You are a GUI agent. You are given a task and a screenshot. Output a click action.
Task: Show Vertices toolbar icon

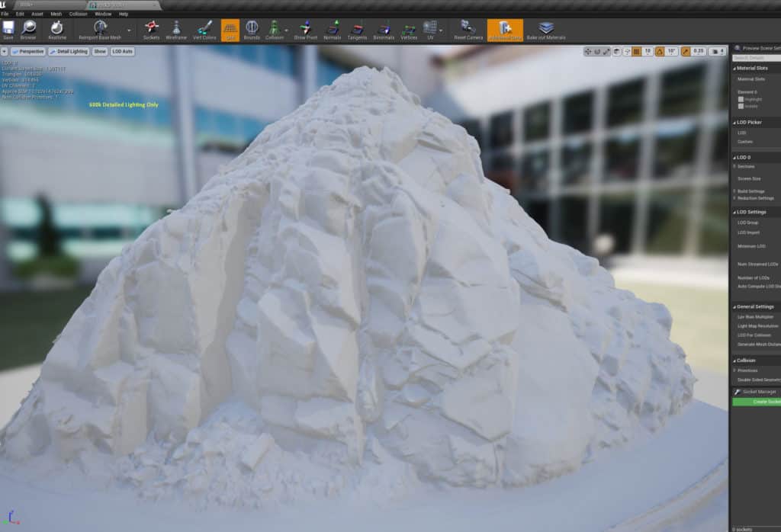pos(409,30)
